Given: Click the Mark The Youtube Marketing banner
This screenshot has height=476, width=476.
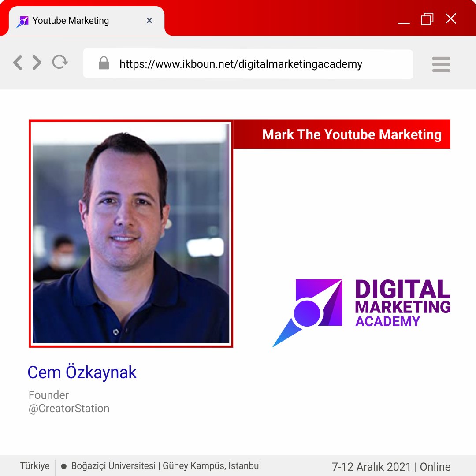Looking at the screenshot, I should (x=352, y=134).
